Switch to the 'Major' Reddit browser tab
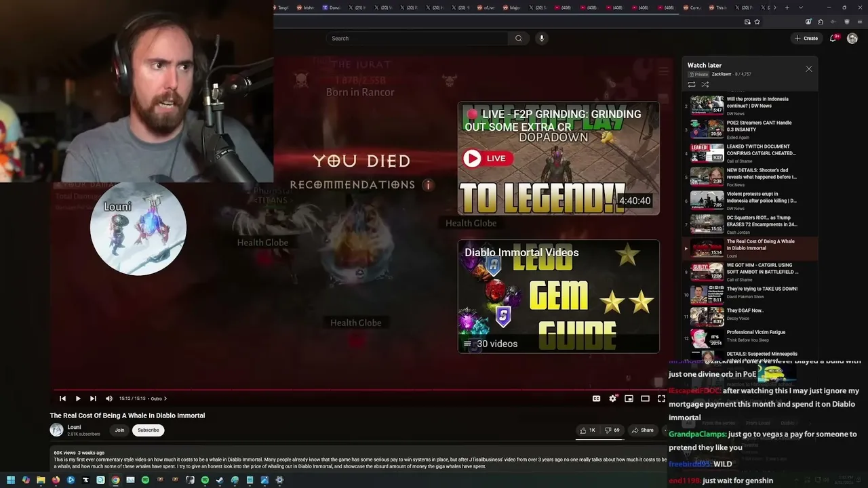 tap(511, 7)
